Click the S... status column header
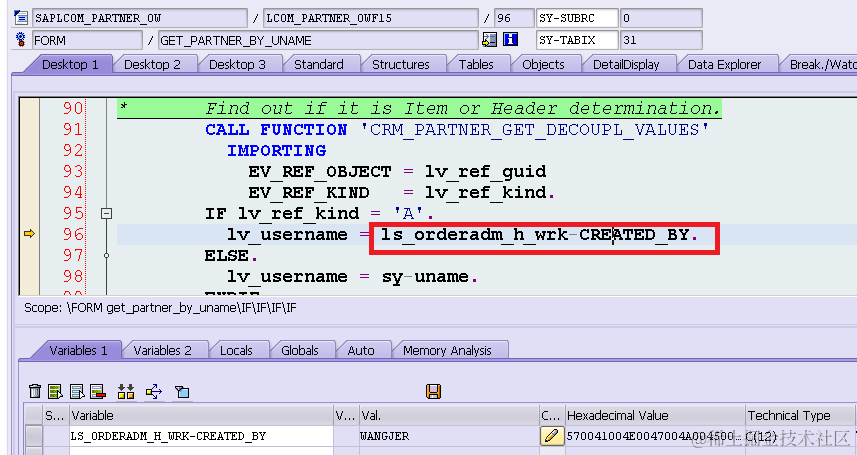The width and height of the screenshot is (857, 455). (56, 416)
